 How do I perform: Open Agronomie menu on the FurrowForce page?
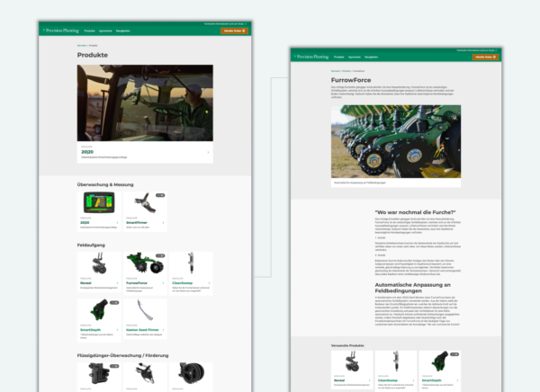point(355,58)
